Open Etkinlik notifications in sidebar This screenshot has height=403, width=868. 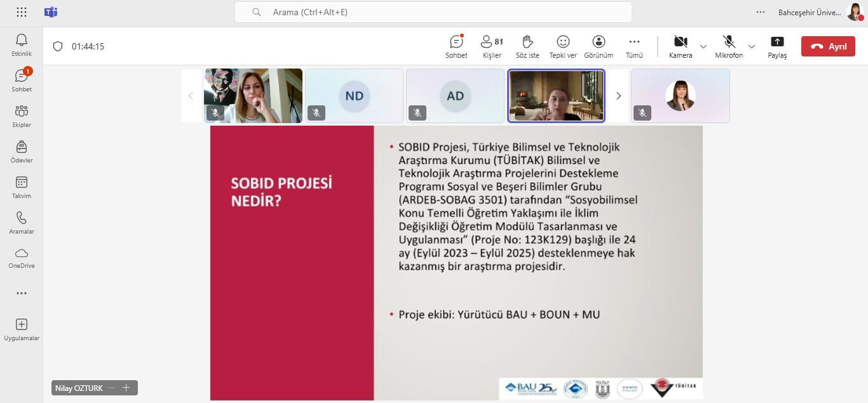21,44
